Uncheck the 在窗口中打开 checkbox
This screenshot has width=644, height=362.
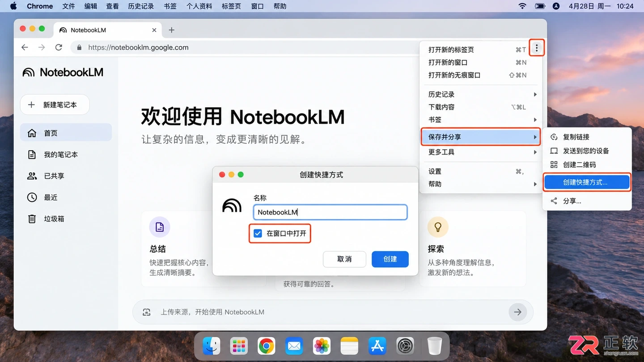(x=258, y=233)
